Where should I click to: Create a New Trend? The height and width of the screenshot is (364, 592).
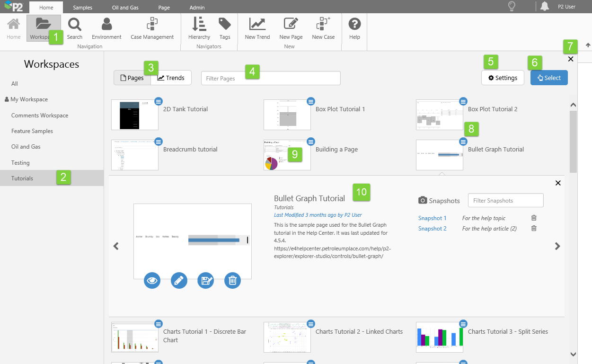[x=257, y=29]
